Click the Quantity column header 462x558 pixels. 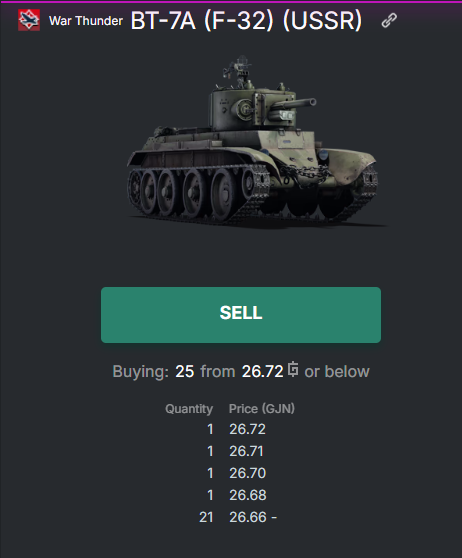[189, 409]
